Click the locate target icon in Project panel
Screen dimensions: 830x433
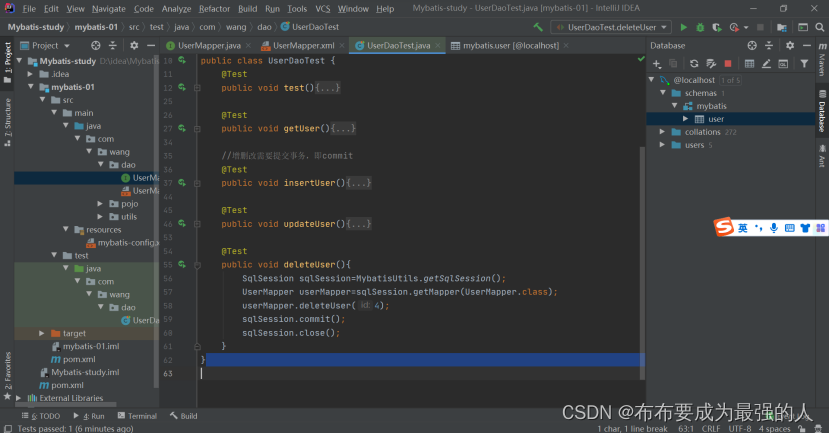click(x=95, y=46)
